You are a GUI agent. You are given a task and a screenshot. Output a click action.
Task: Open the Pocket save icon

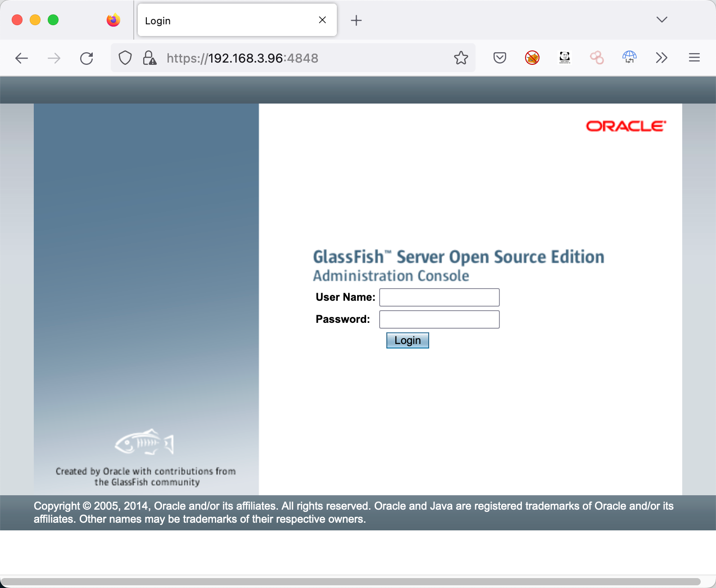(x=499, y=58)
